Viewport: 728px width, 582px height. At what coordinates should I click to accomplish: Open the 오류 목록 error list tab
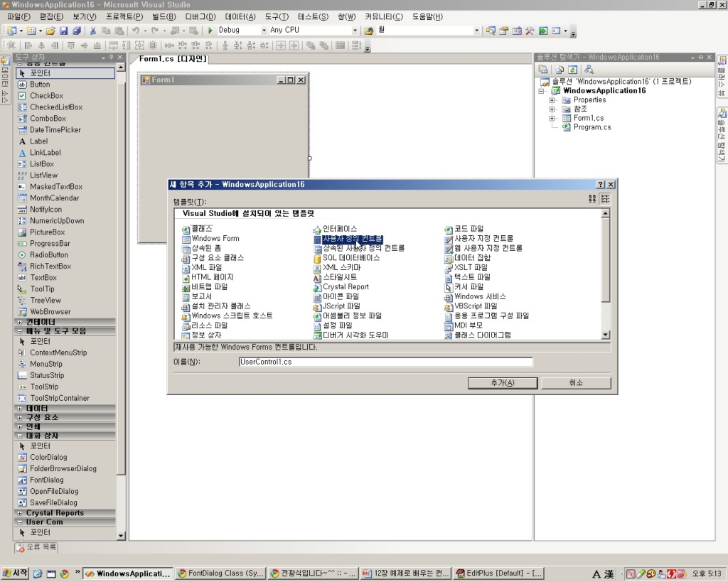[36, 547]
